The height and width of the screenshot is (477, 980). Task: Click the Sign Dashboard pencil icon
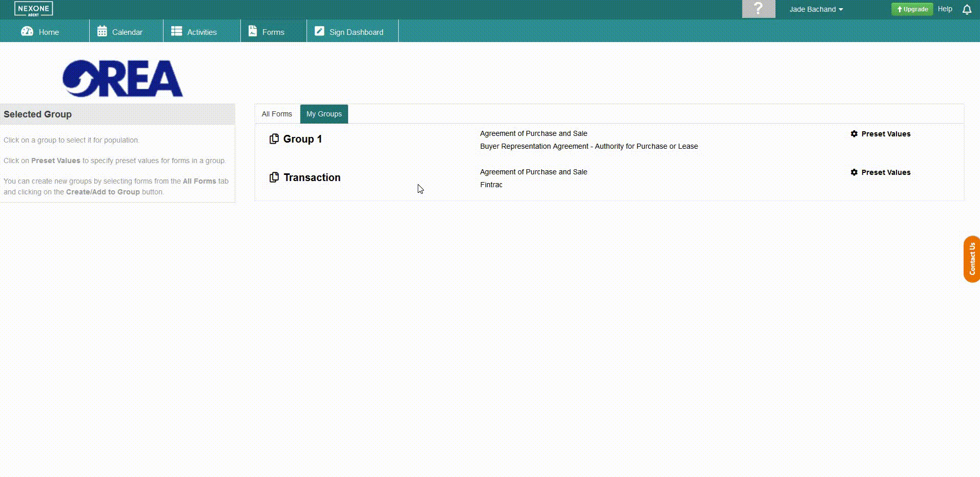tap(319, 31)
